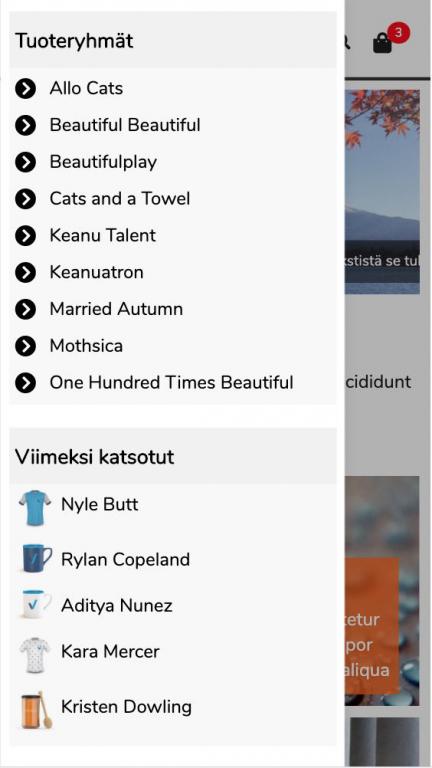Image resolution: width=432 pixels, height=768 pixels.
Task: Click the red cart count badge
Action: click(398, 33)
